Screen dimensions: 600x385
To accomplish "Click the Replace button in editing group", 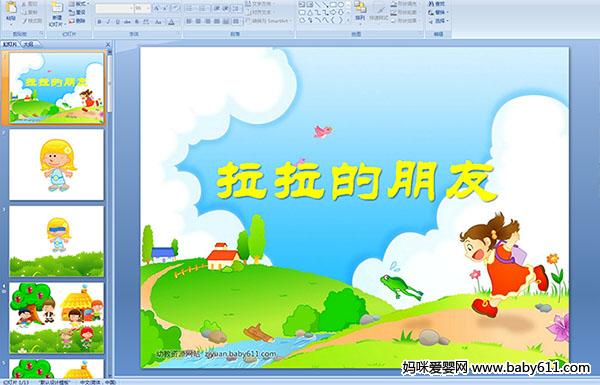I will tap(437, 12).
